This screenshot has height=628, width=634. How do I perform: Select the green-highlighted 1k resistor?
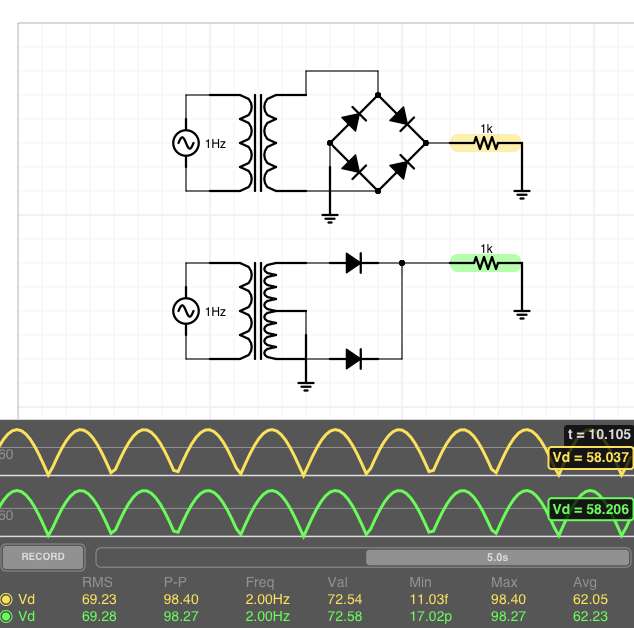pos(486,263)
